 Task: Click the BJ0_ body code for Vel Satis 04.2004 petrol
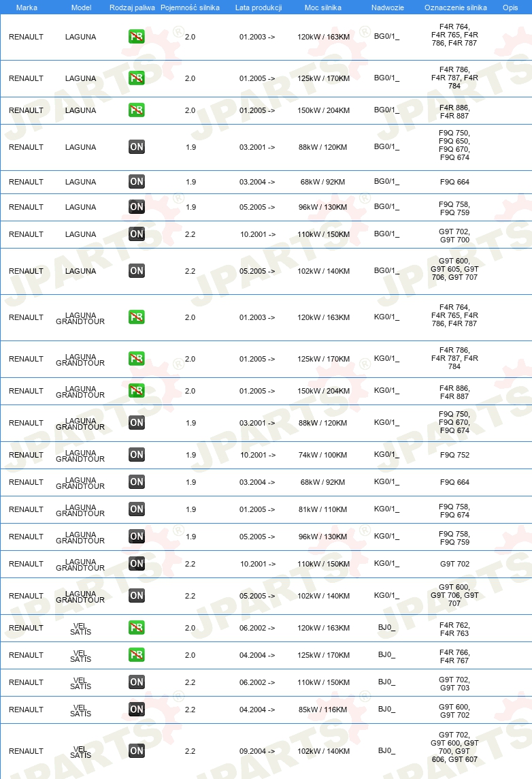[x=386, y=655]
